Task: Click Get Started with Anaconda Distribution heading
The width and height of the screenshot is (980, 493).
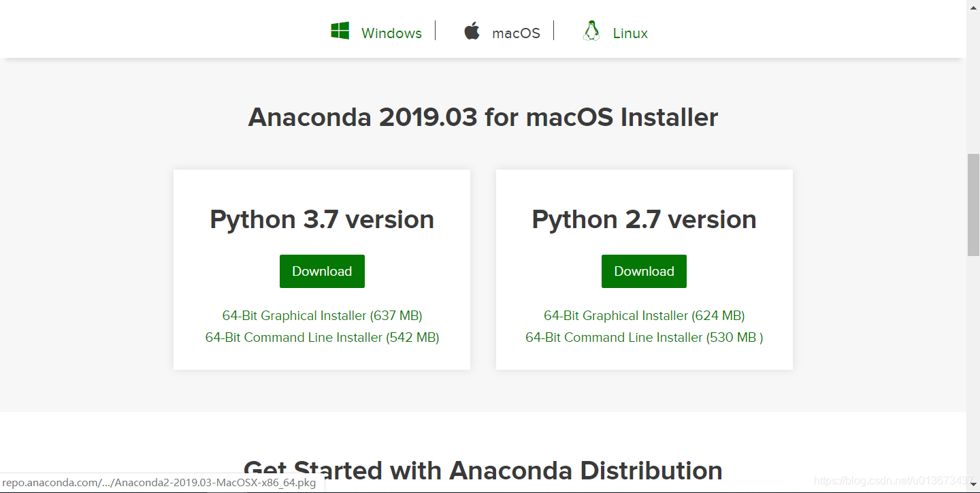Action: tap(483, 471)
